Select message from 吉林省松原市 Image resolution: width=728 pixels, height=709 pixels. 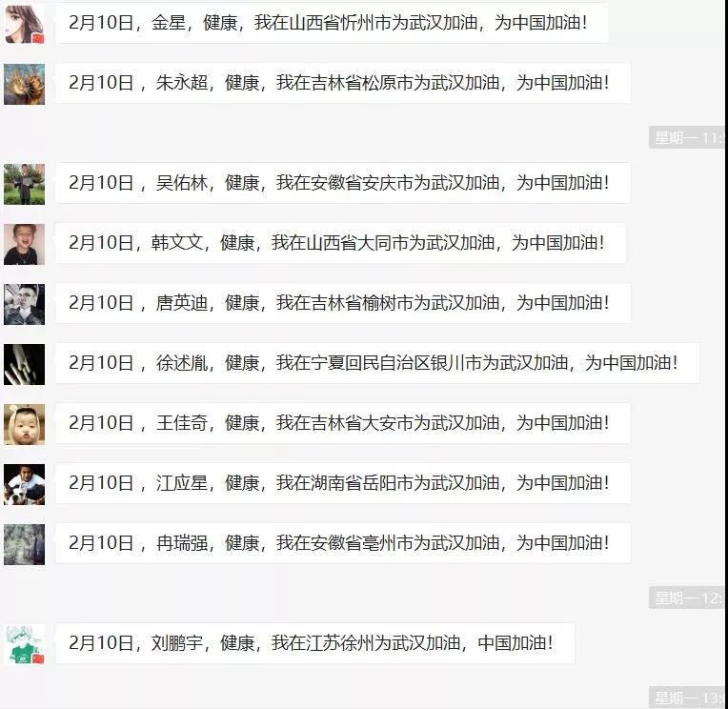pyautogui.click(x=343, y=83)
